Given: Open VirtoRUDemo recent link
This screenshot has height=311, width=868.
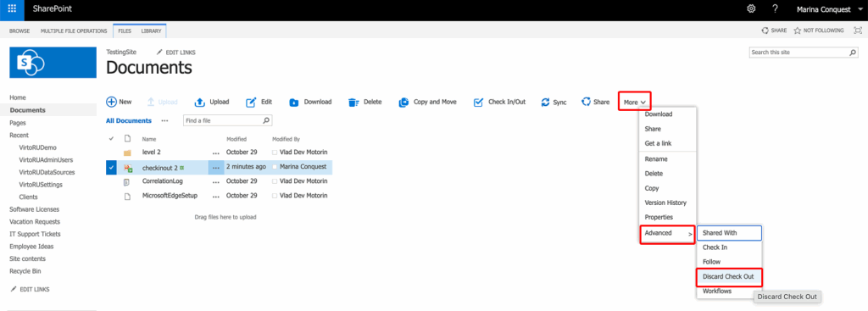Looking at the screenshot, I should click(37, 147).
